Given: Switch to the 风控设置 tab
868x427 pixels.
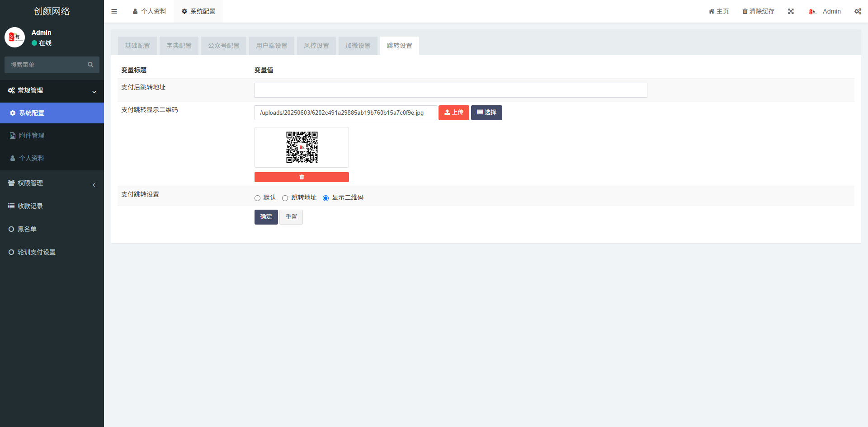Looking at the screenshot, I should [x=316, y=46].
